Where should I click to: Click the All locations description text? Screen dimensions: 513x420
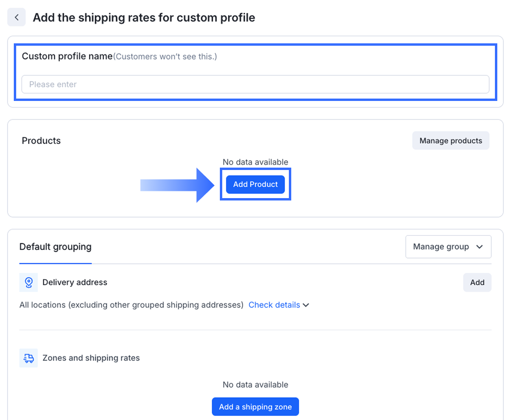131,305
